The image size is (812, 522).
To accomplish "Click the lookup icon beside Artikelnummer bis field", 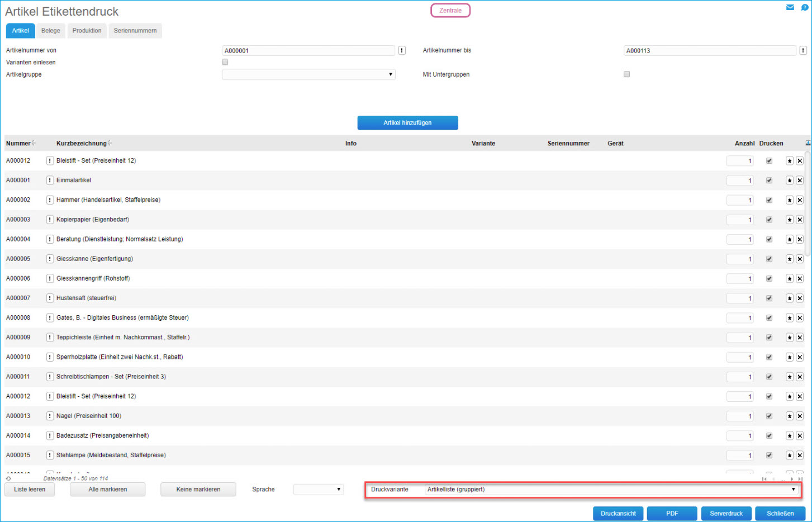I will tap(802, 50).
